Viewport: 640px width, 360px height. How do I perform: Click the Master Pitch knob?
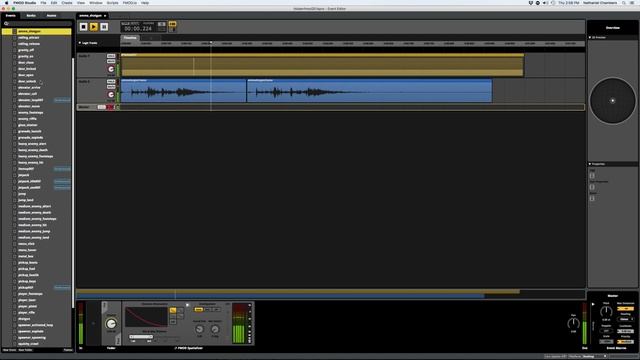tap(606, 312)
